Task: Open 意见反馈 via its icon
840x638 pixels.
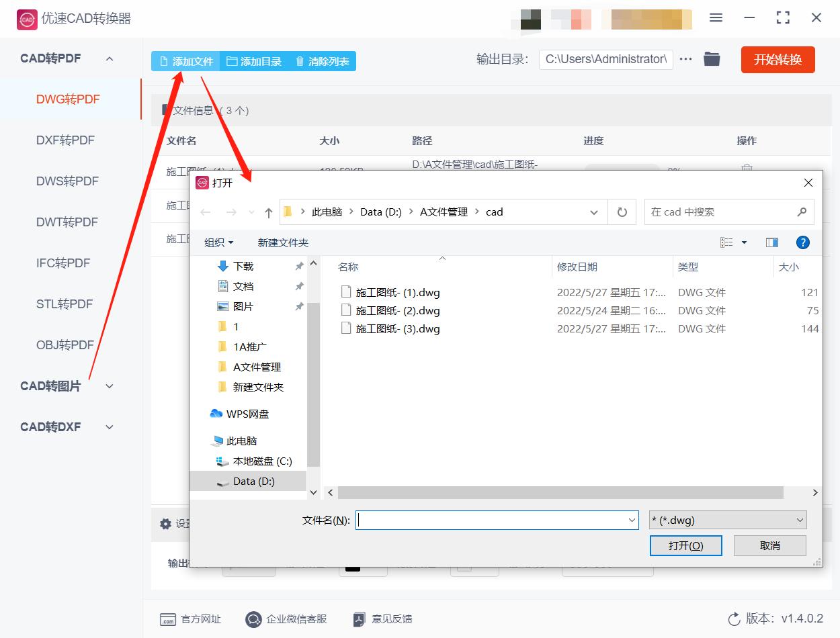Action: tap(358, 619)
